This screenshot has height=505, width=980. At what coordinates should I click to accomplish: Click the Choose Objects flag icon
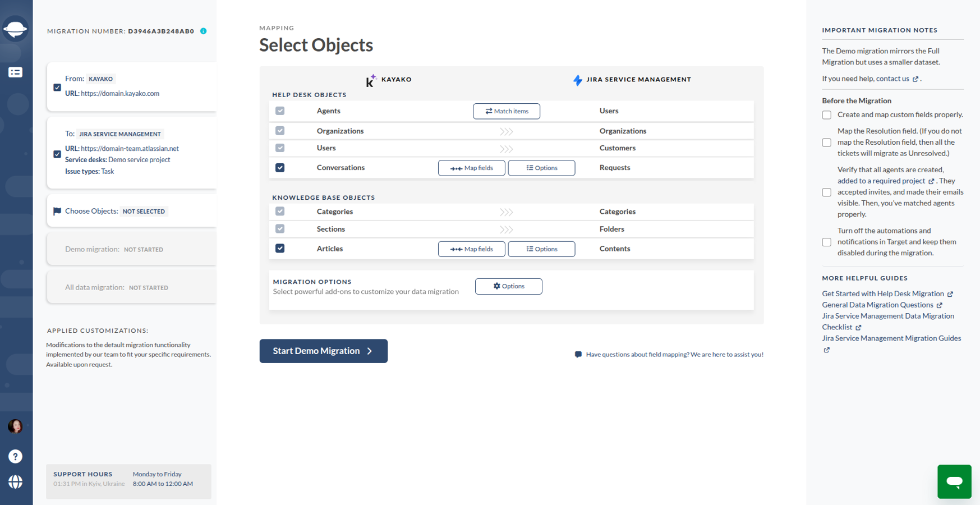(x=57, y=212)
